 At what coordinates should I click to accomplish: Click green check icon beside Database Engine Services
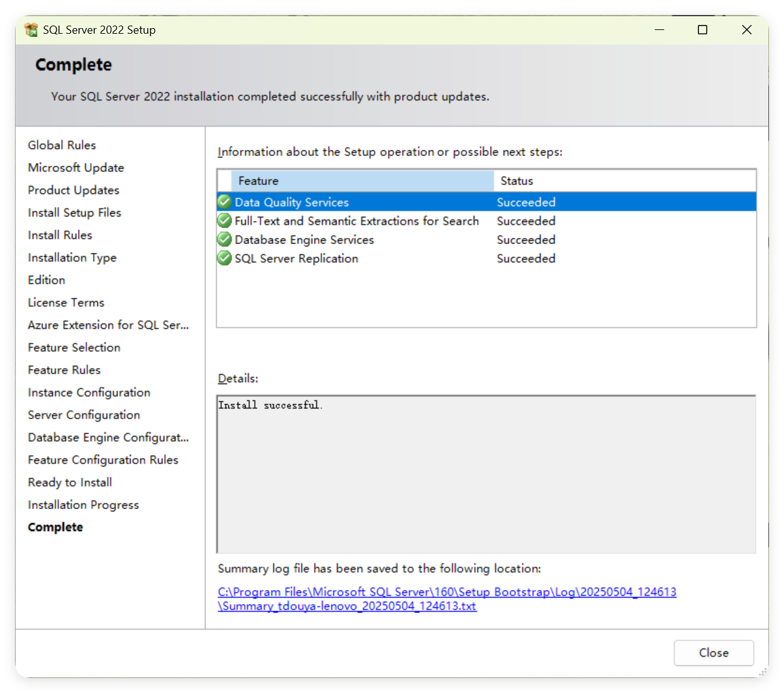pos(225,239)
